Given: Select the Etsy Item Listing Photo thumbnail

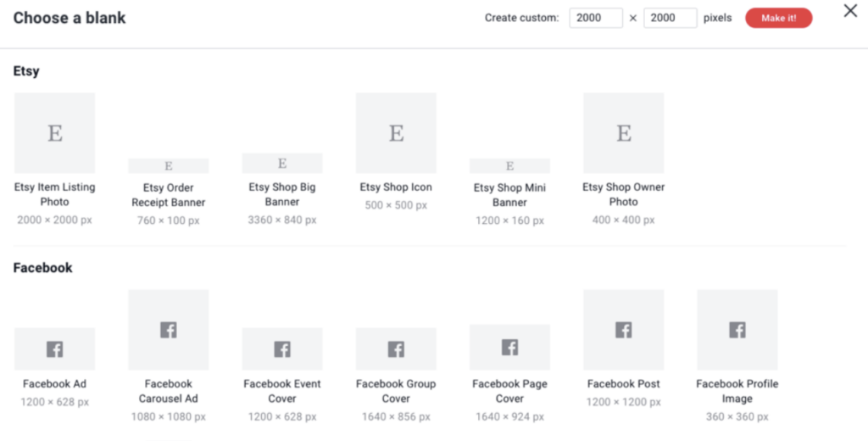Looking at the screenshot, I should point(54,133).
